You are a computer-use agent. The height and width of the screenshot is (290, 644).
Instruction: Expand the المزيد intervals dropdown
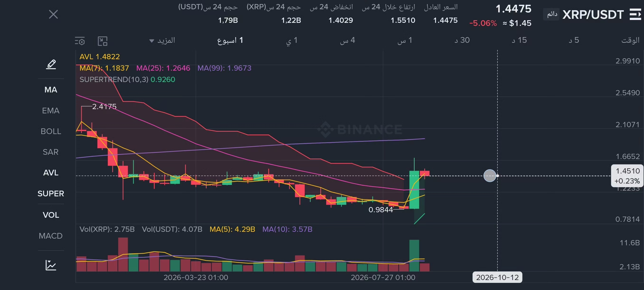162,40
